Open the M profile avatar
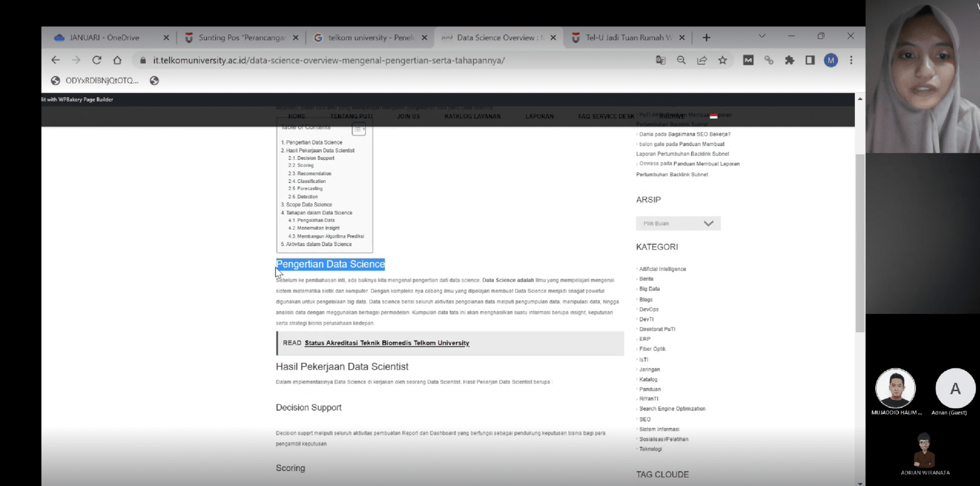This screenshot has width=980, height=486. coord(831,60)
